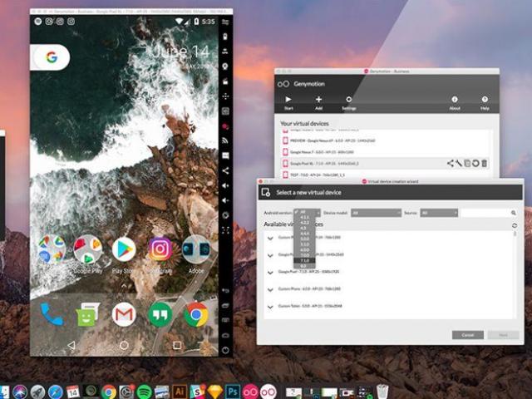This screenshot has height=399, width=532.
Task: Delete the selected virtual device via trash icon
Action: [x=485, y=164]
